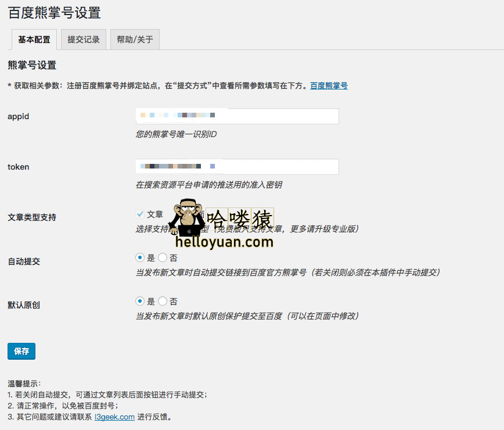
Task: Click tip 2 请正常操作，以免被百度封号
Action: point(63,406)
